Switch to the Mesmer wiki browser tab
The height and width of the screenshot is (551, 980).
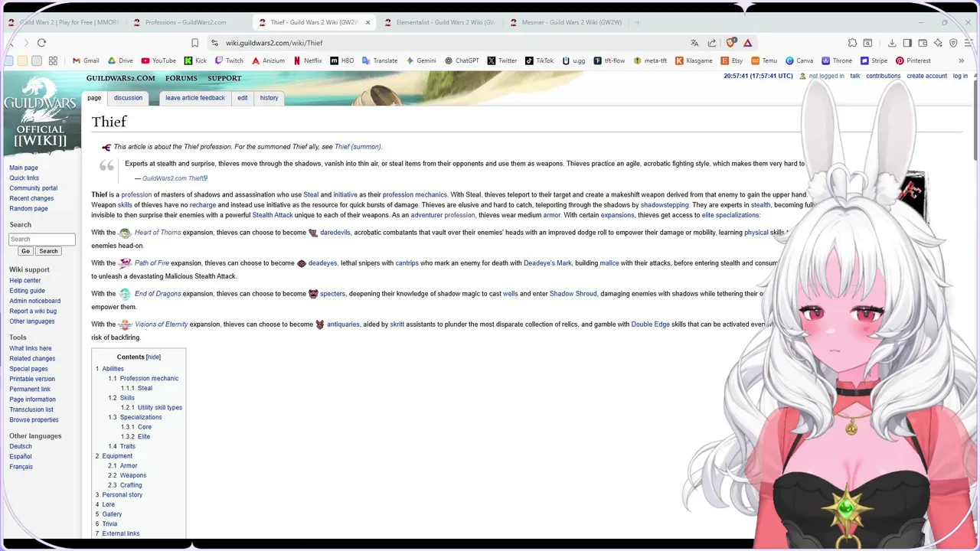click(x=565, y=22)
